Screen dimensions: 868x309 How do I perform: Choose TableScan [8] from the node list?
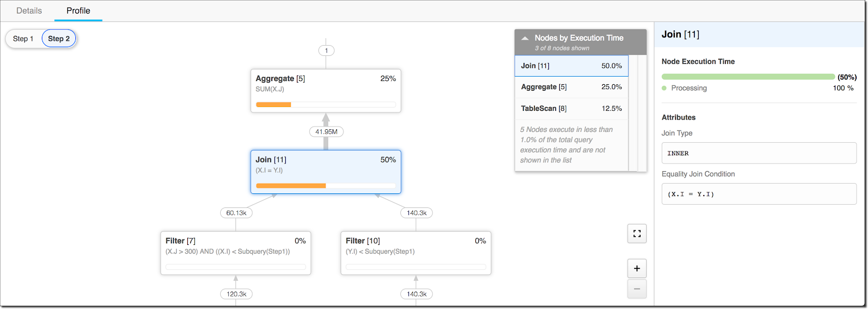coord(571,109)
